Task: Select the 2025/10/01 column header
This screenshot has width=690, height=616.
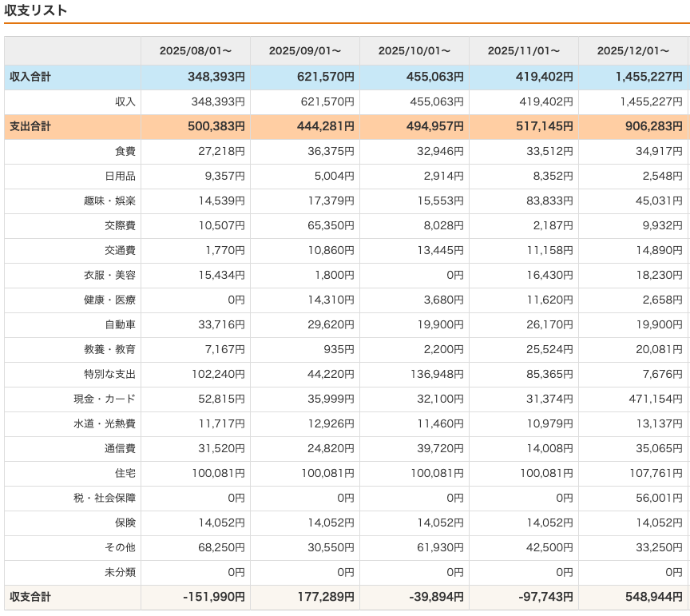Action: [x=414, y=50]
